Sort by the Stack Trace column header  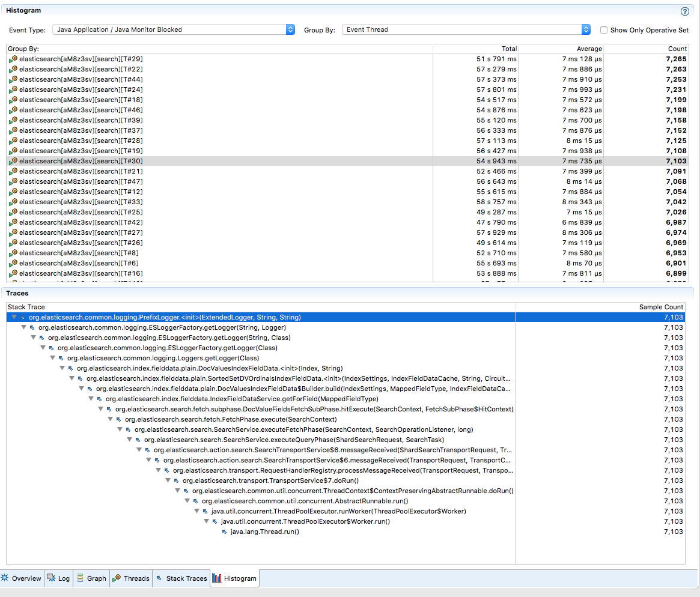pos(261,307)
